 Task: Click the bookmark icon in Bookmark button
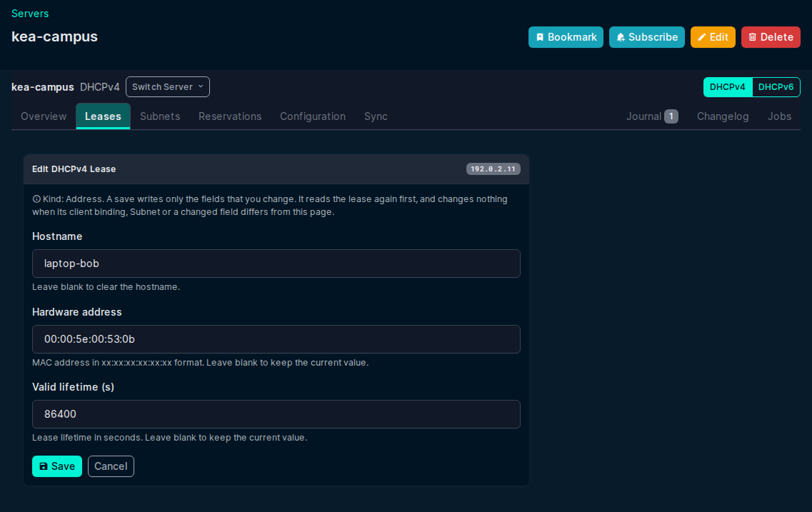[540, 37]
